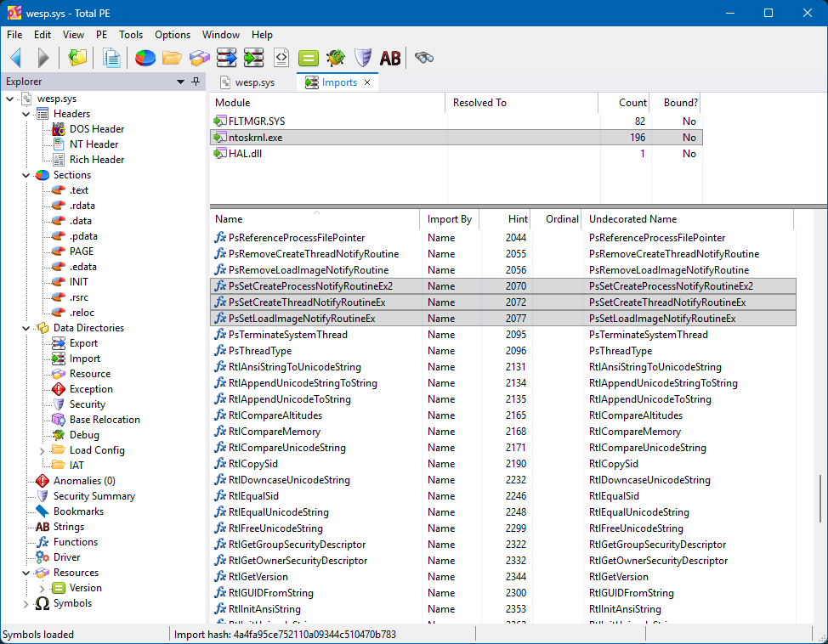Viewport: 828px width, 644px height.
Task: Sort by the Import By column header
Action: [450, 219]
